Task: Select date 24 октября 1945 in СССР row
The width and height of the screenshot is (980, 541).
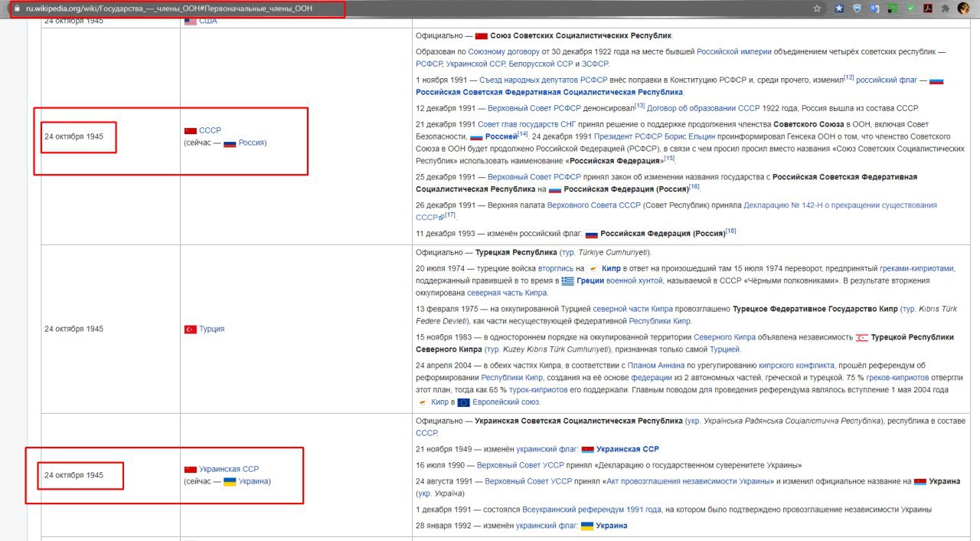Action: click(73, 137)
